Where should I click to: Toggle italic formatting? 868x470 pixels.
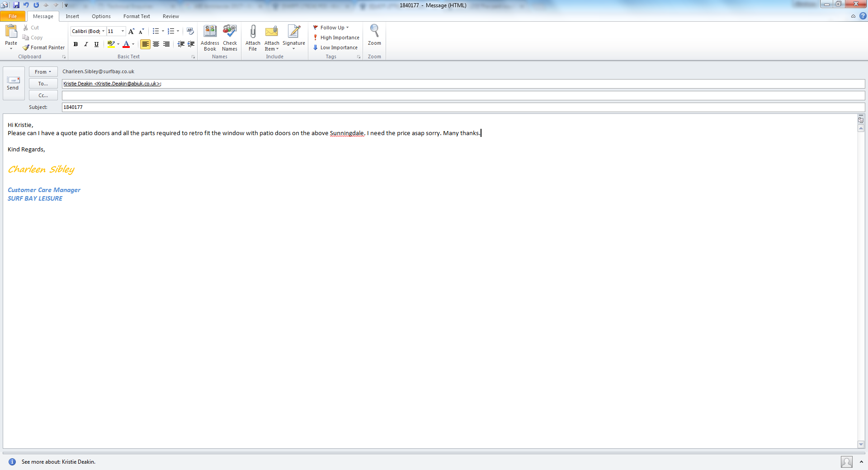point(86,44)
